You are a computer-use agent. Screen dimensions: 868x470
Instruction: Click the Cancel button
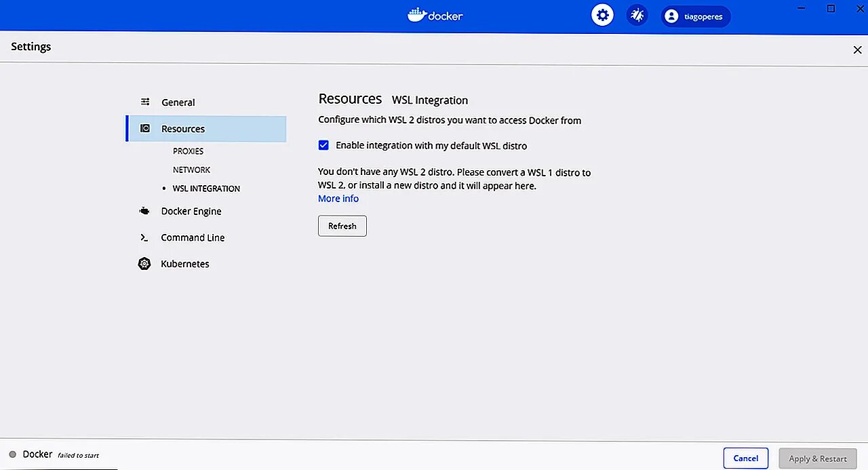[746, 458]
